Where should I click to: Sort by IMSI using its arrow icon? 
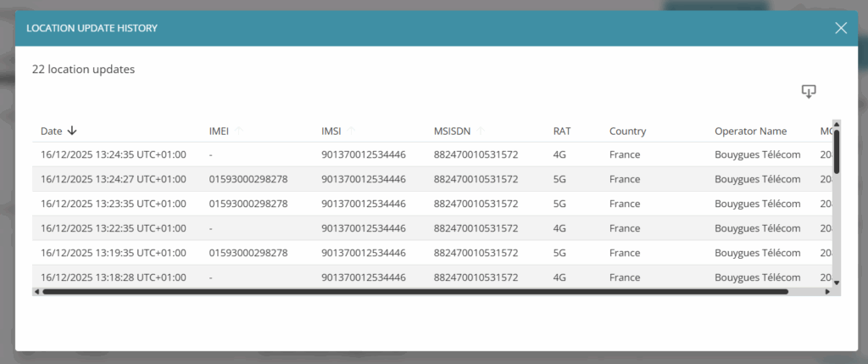coord(352,131)
